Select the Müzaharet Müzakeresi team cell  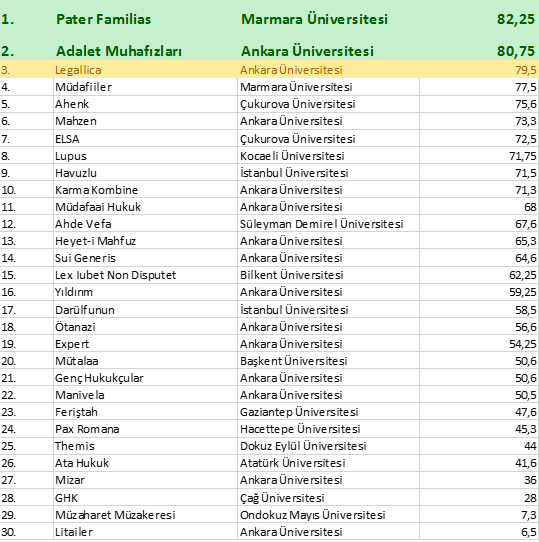click(x=146, y=515)
